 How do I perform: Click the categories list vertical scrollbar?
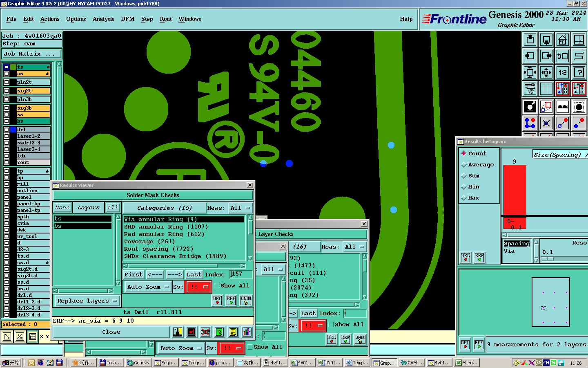[x=250, y=238]
